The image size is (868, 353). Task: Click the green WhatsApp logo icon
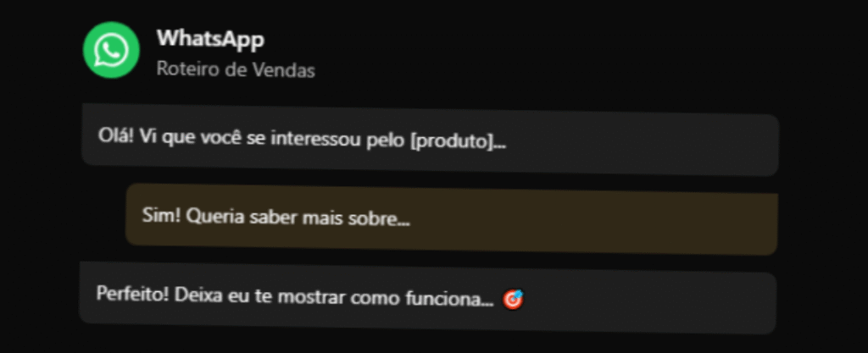pyautogui.click(x=111, y=50)
